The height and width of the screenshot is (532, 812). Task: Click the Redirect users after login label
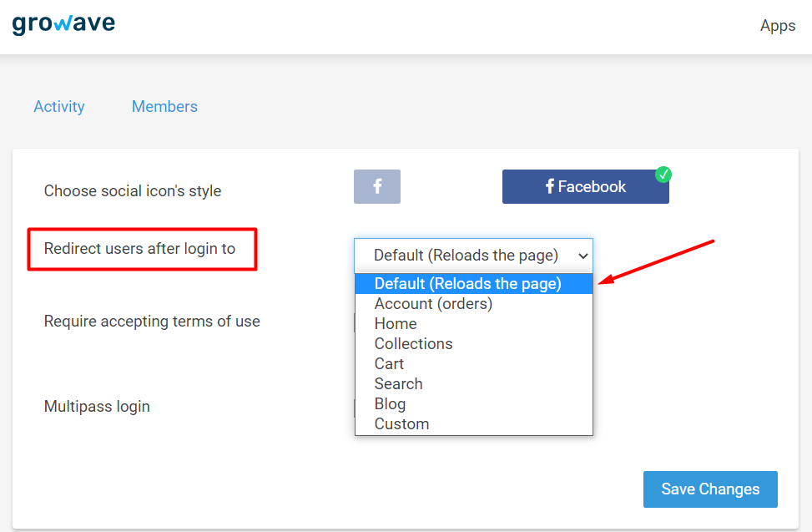coord(140,249)
